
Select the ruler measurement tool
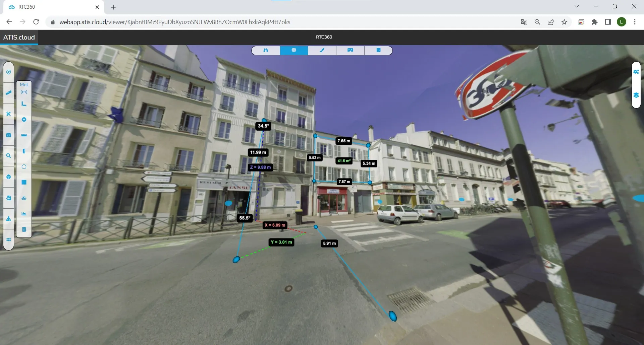(8, 93)
